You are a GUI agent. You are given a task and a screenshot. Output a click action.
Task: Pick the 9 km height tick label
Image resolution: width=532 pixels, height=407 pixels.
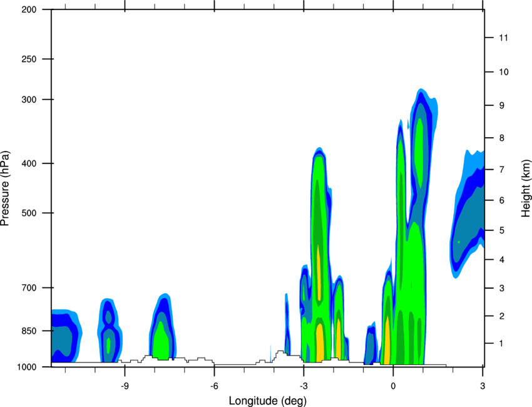click(x=501, y=106)
